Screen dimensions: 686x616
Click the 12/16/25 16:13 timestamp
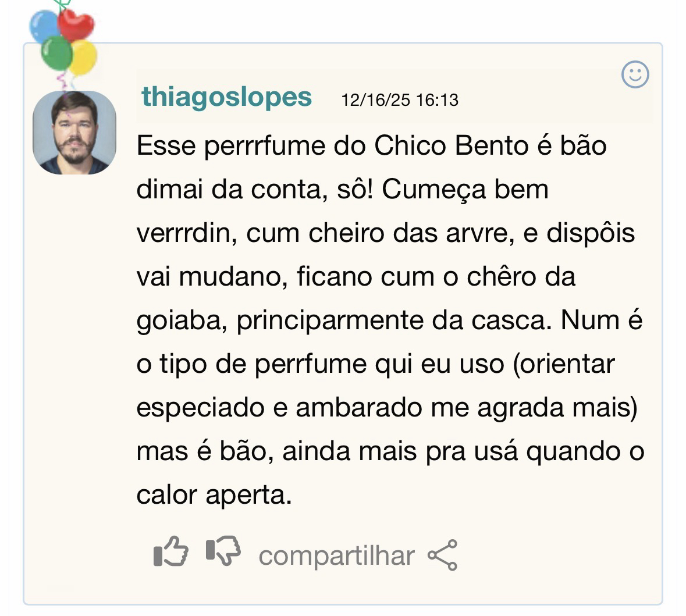click(399, 100)
